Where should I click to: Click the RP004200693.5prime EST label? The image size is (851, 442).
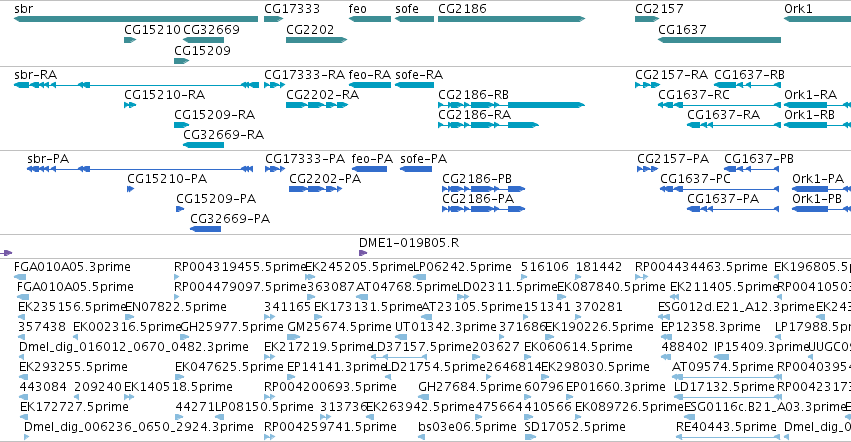[331, 387]
